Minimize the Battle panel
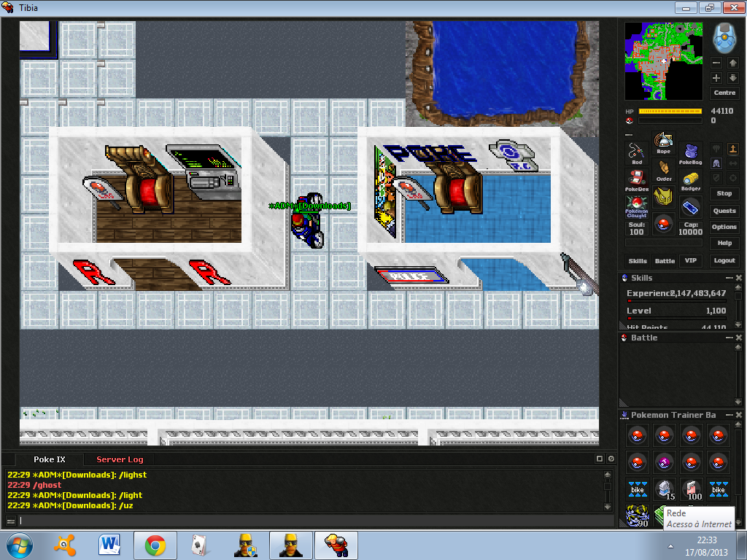The height and width of the screenshot is (560, 747). coord(729,338)
